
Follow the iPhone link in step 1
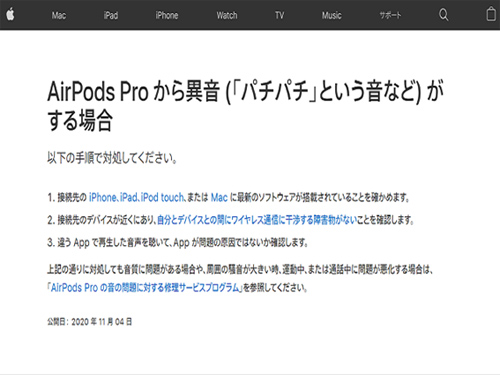[x=102, y=197]
